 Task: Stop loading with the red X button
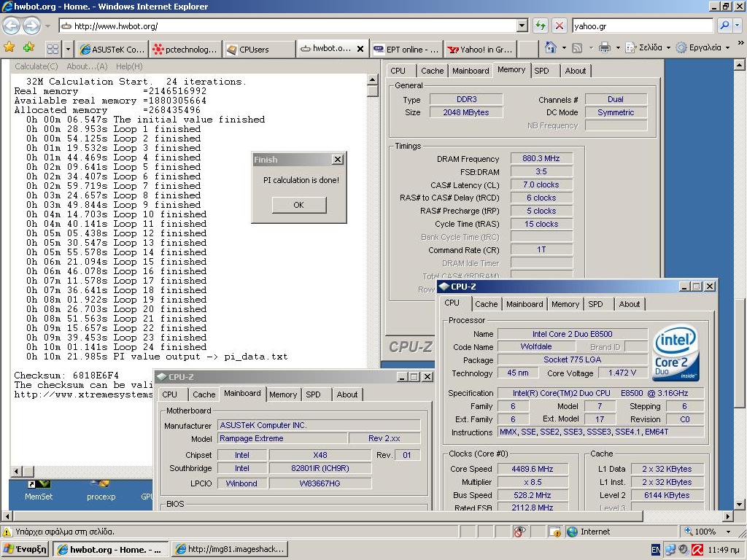pyautogui.click(x=560, y=26)
